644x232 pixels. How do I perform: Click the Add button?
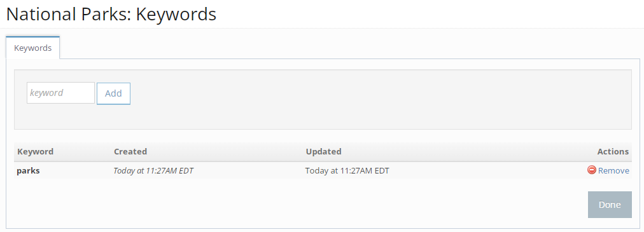(113, 93)
